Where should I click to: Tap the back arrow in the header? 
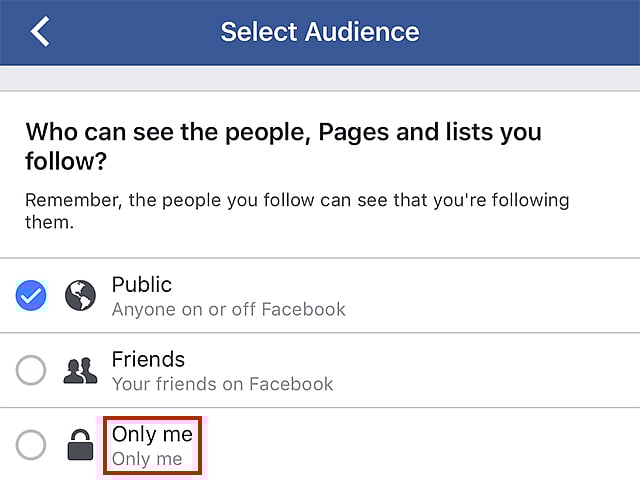point(40,31)
